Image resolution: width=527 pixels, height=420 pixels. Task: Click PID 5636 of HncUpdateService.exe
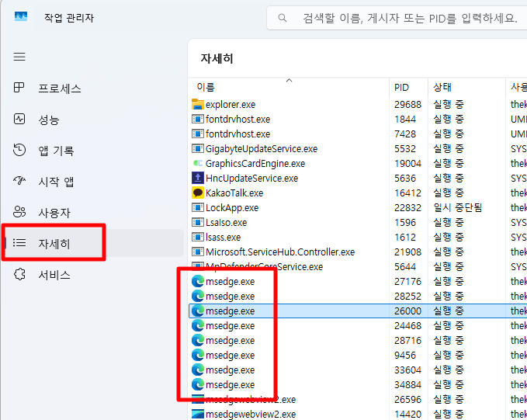405,178
